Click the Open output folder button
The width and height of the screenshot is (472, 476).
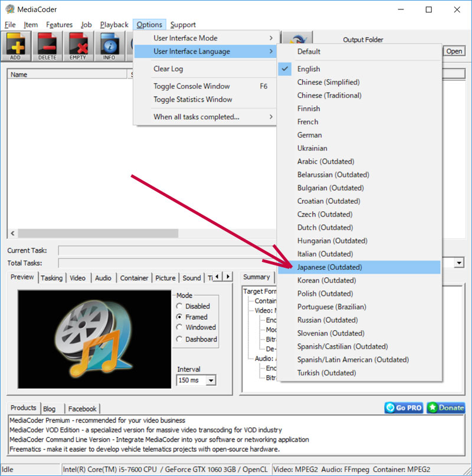(x=454, y=51)
